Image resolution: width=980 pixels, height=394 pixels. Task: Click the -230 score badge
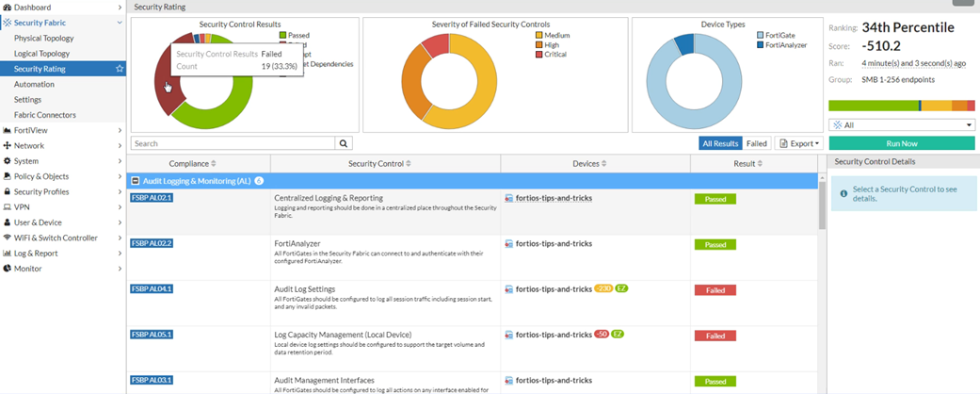click(603, 289)
